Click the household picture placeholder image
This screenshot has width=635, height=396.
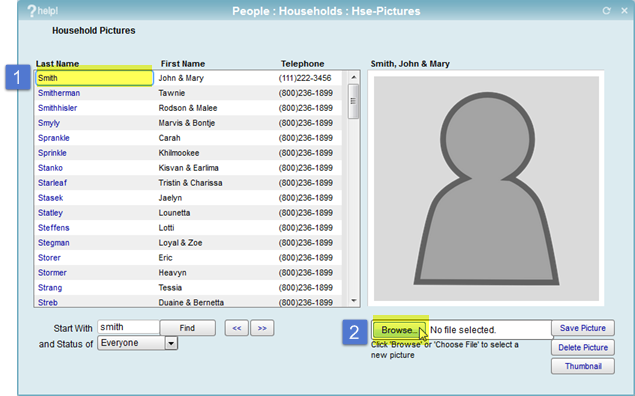click(x=486, y=189)
